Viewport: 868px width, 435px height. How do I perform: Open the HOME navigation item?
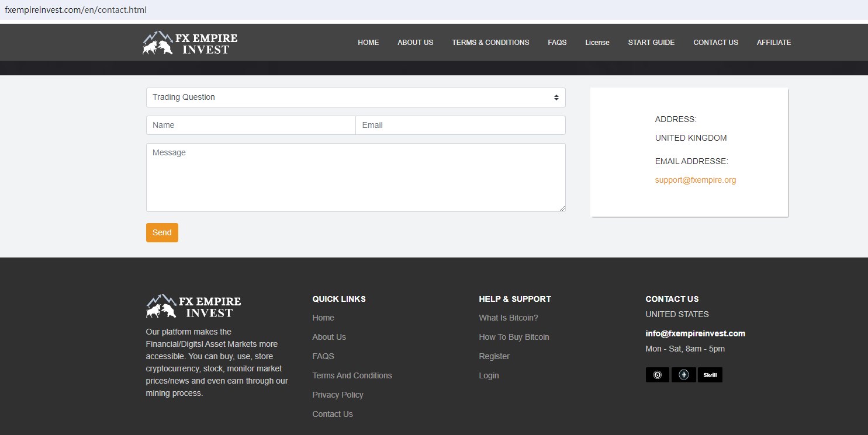[368, 43]
